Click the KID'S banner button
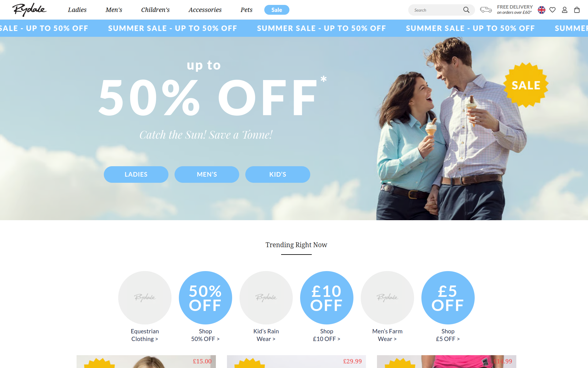Viewport: 588px width, 368px height. (x=278, y=174)
